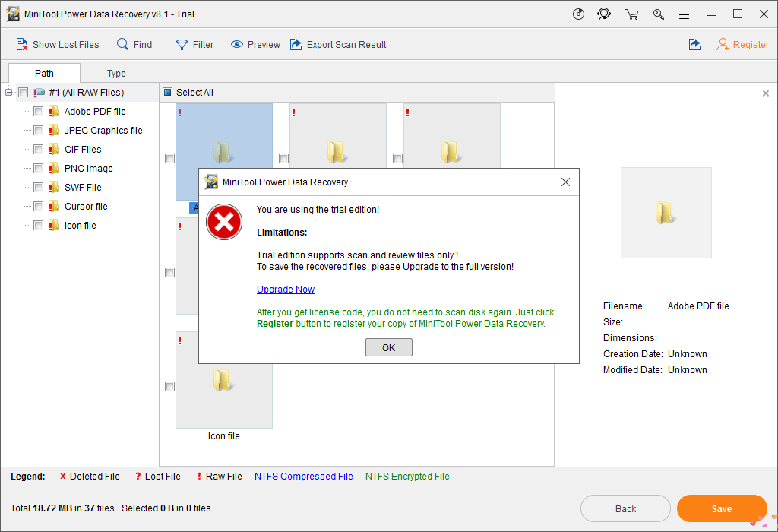The width and height of the screenshot is (778, 532).
Task: Click the orange Save button
Action: tap(722, 508)
